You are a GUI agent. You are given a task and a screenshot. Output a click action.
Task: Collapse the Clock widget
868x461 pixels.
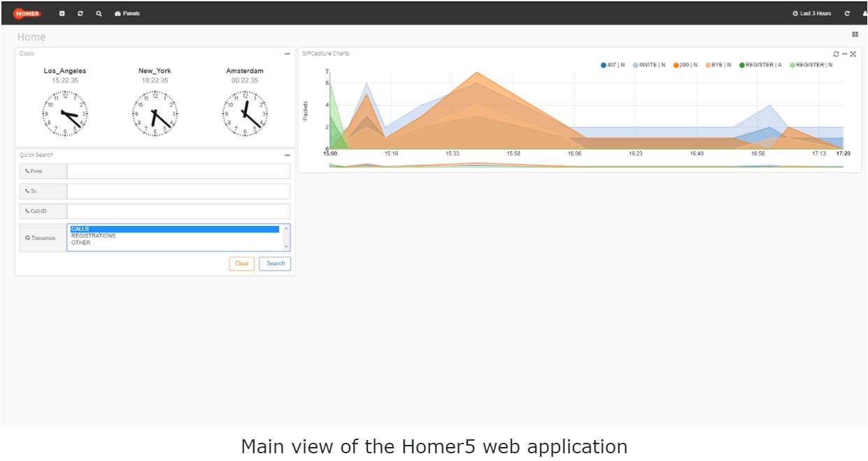pos(287,54)
